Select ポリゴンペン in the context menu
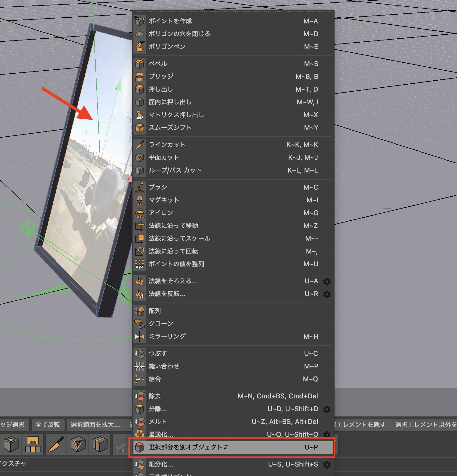 click(167, 47)
